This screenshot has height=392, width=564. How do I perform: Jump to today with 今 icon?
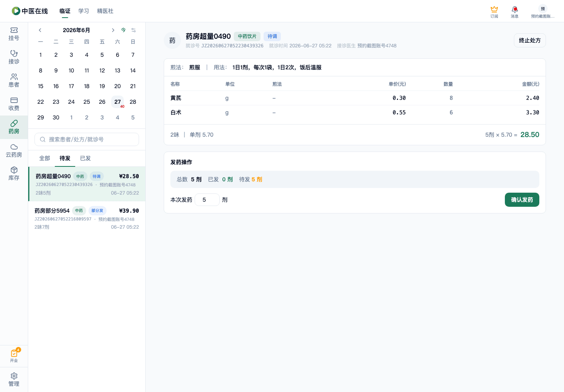click(x=123, y=30)
